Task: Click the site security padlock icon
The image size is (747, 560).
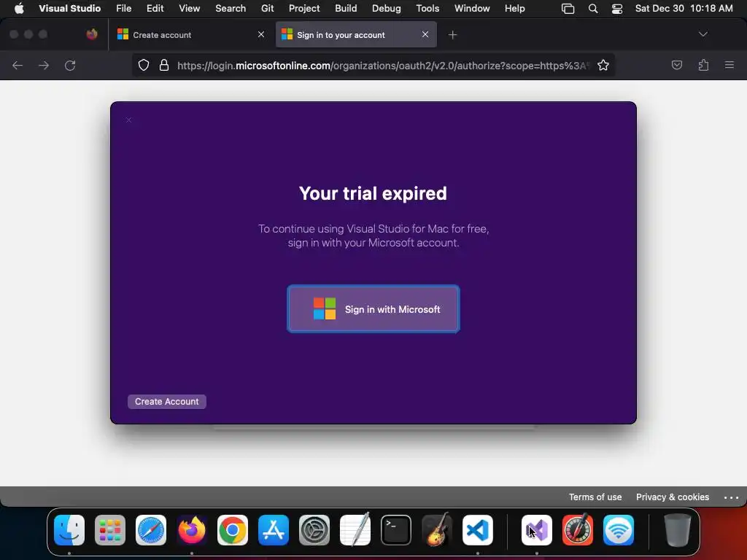Action: pyautogui.click(x=164, y=65)
